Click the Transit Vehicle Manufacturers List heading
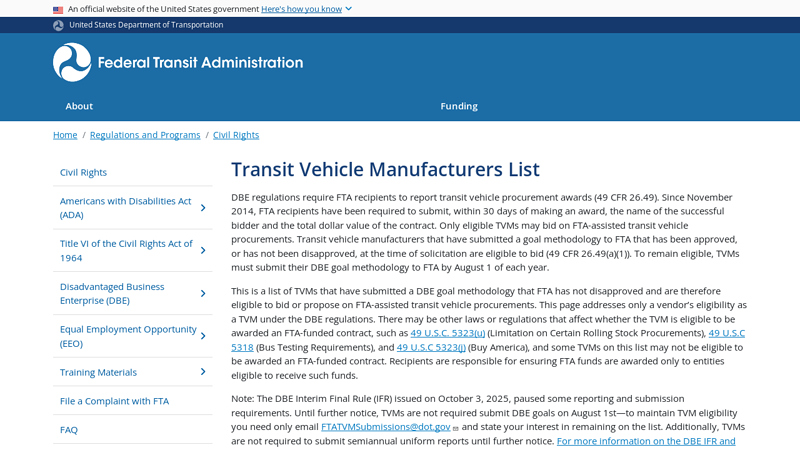The image size is (800, 450). pos(385,169)
